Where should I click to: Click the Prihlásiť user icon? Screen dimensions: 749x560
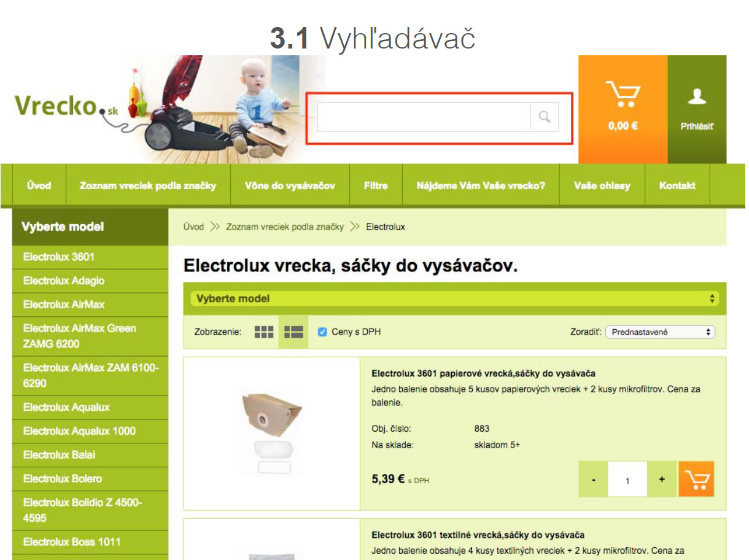point(697,109)
